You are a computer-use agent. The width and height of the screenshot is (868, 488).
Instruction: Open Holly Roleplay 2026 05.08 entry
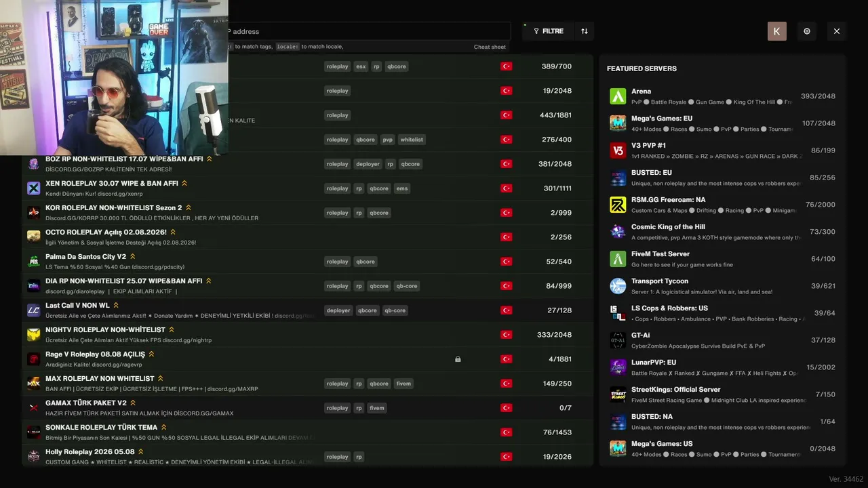coord(307,457)
